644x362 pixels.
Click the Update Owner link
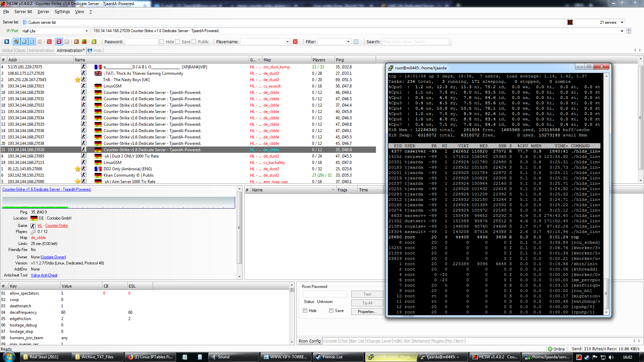pos(53,257)
